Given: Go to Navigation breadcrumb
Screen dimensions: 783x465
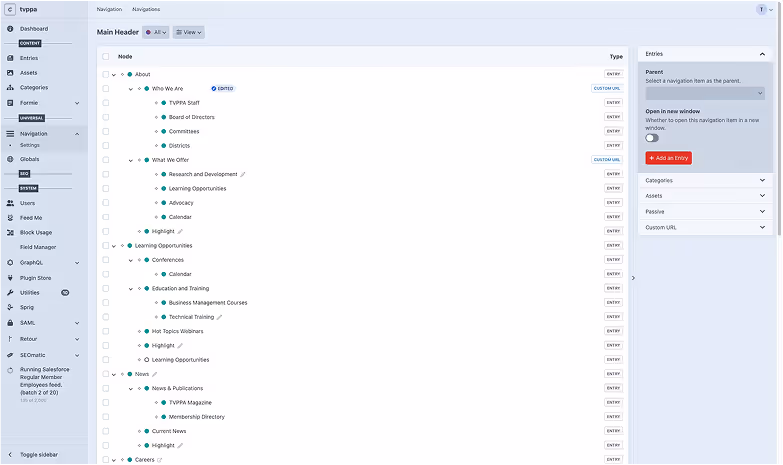Looking at the screenshot, I should click(x=109, y=9).
